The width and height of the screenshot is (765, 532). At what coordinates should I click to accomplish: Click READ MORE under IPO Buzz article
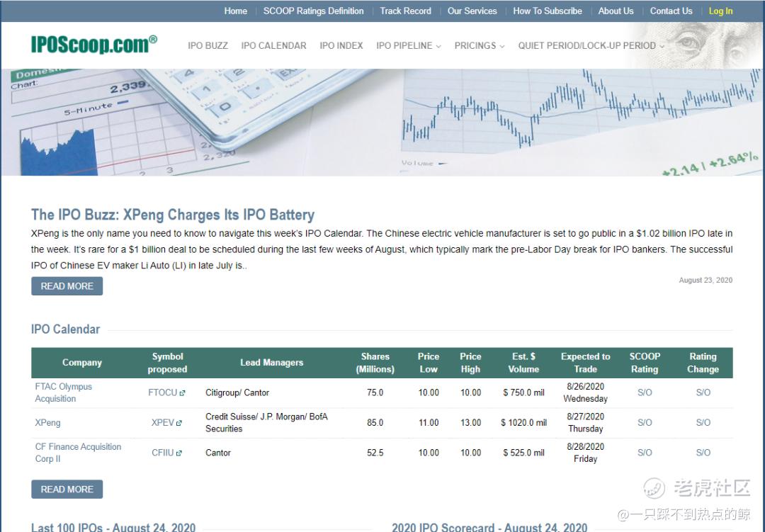click(67, 286)
